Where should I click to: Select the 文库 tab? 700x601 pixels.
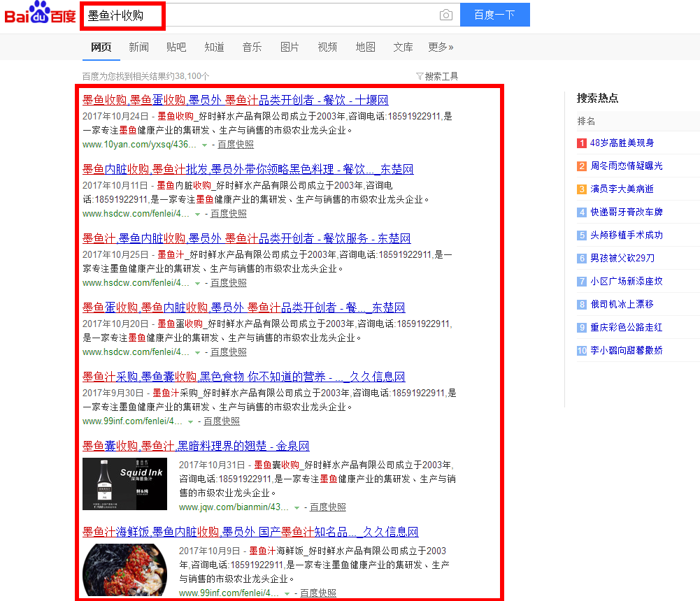(x=403, y=48)
